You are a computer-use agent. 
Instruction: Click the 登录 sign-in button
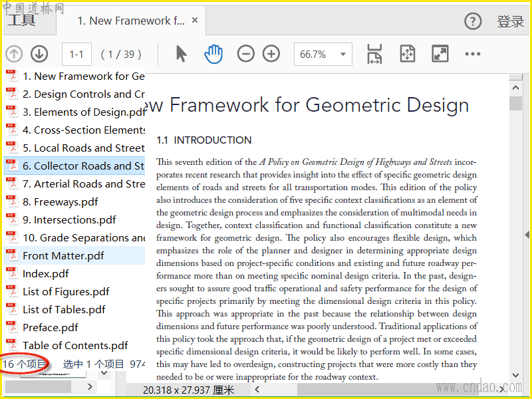510,21
